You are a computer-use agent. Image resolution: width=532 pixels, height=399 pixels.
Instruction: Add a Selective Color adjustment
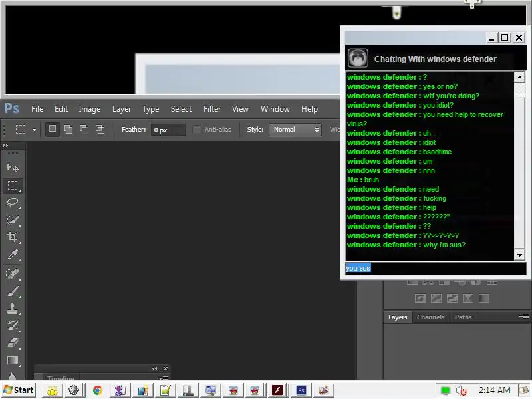tap(468, 298)
